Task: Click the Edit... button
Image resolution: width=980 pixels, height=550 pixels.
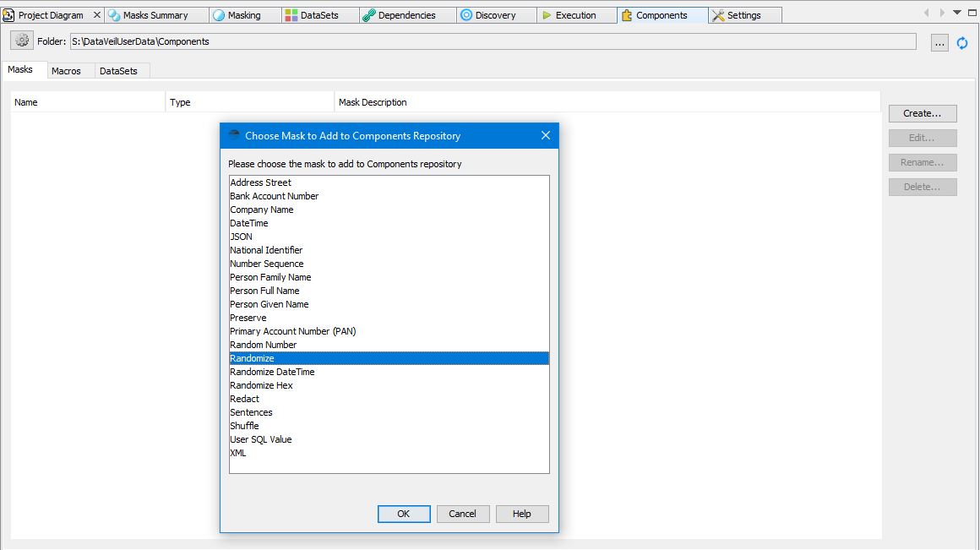Action: click(x=923, y=138)
